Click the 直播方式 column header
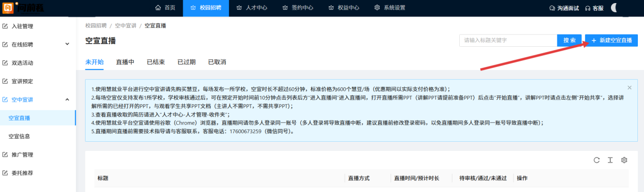Screen dimensions: 644x192 pos(358,178)
